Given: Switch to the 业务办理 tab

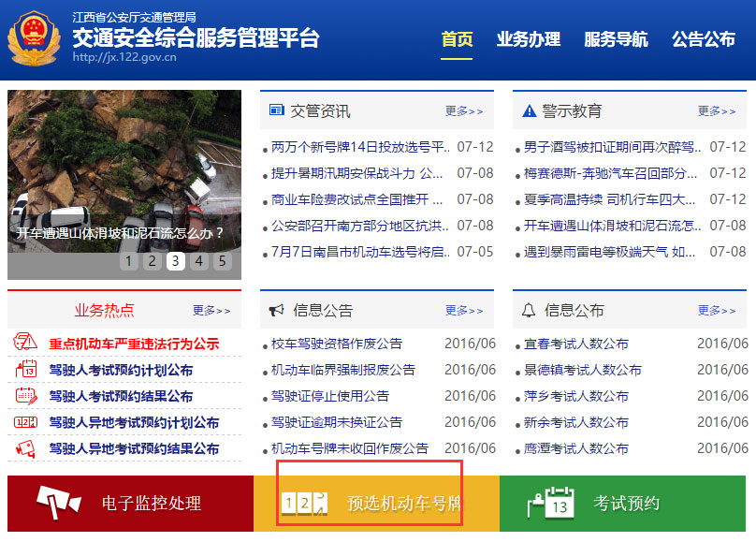Looking at the screenshot, I should tap(529, 41).
